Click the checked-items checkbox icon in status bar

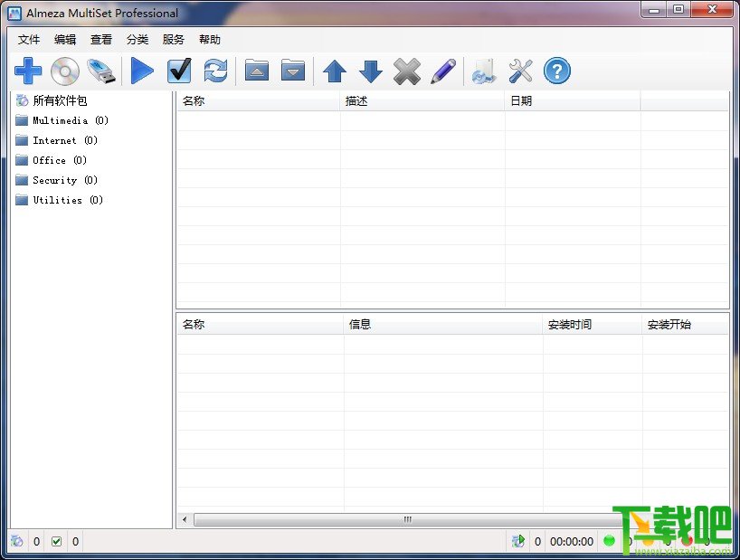point(56,541)
